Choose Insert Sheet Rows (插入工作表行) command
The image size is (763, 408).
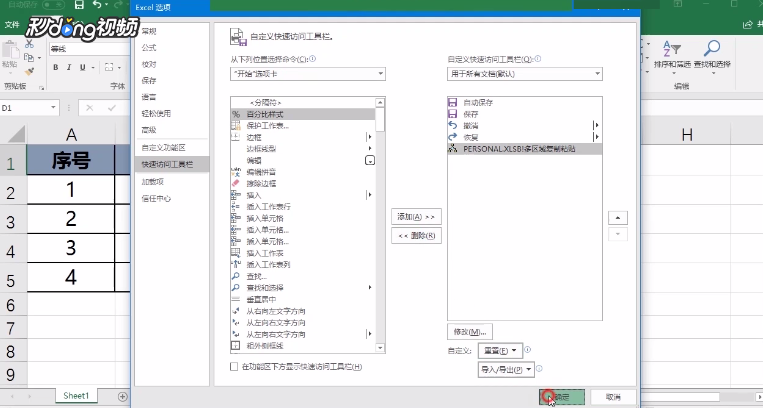tap(303, 206)
